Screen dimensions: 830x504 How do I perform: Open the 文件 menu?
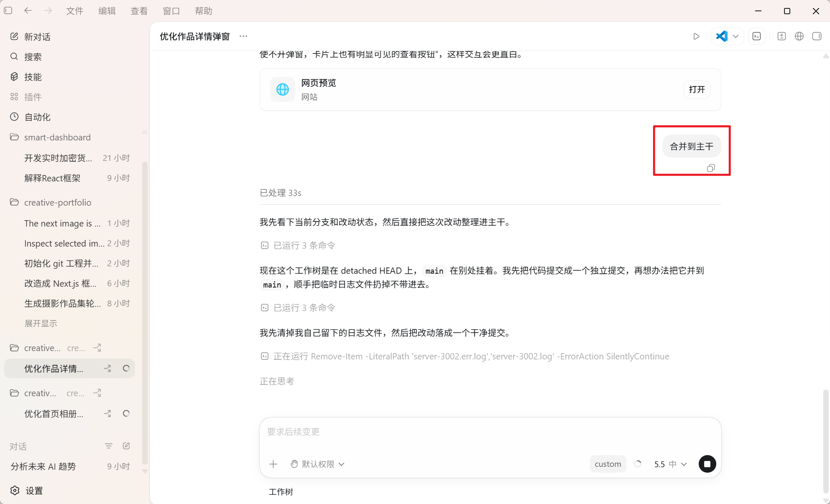pos(74,11)
